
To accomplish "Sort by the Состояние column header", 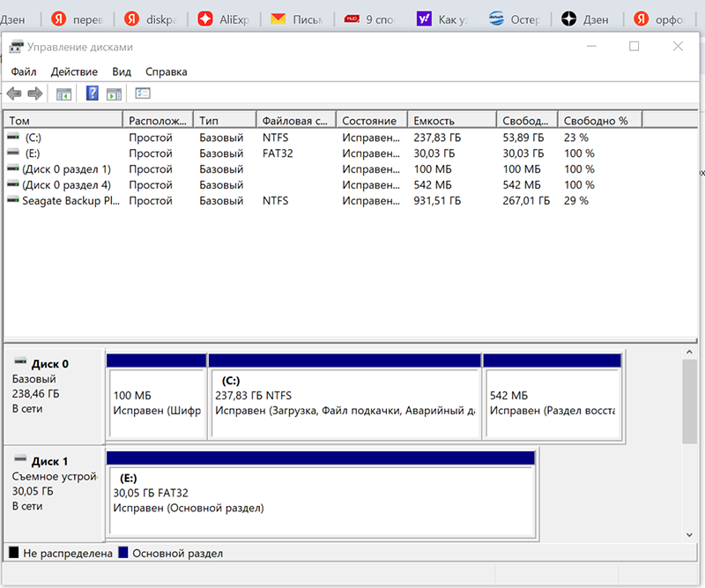I will pyautogui.click(x=372, y=121).
